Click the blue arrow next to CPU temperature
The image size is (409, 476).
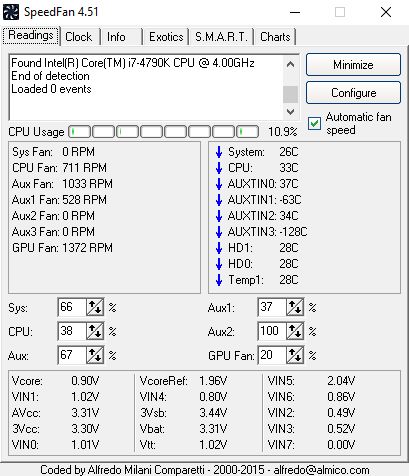[219, 168]
